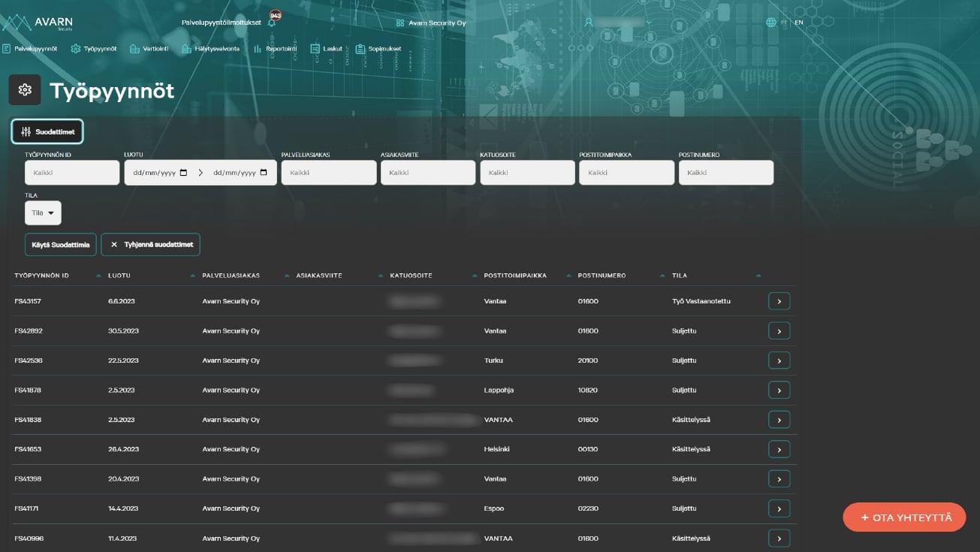This screenshot has width=980, height=552.
Task: Click the Asiakasviite filter field
Action: 428,173
